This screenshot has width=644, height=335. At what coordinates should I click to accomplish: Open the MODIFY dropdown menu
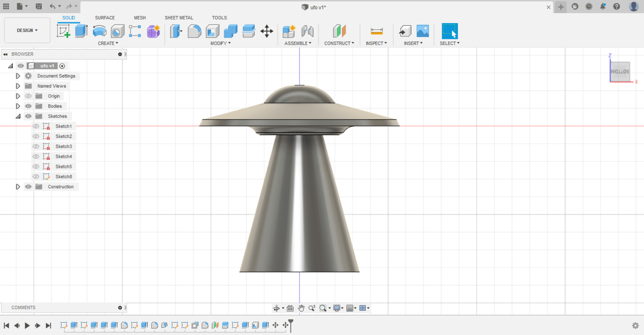pos(220,43)
